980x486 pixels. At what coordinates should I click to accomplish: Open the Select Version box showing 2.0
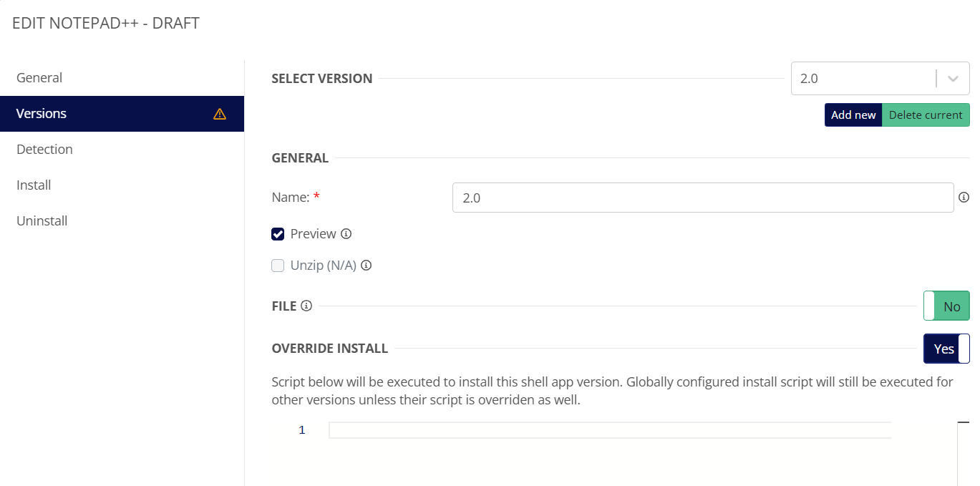tap(863, 79)
